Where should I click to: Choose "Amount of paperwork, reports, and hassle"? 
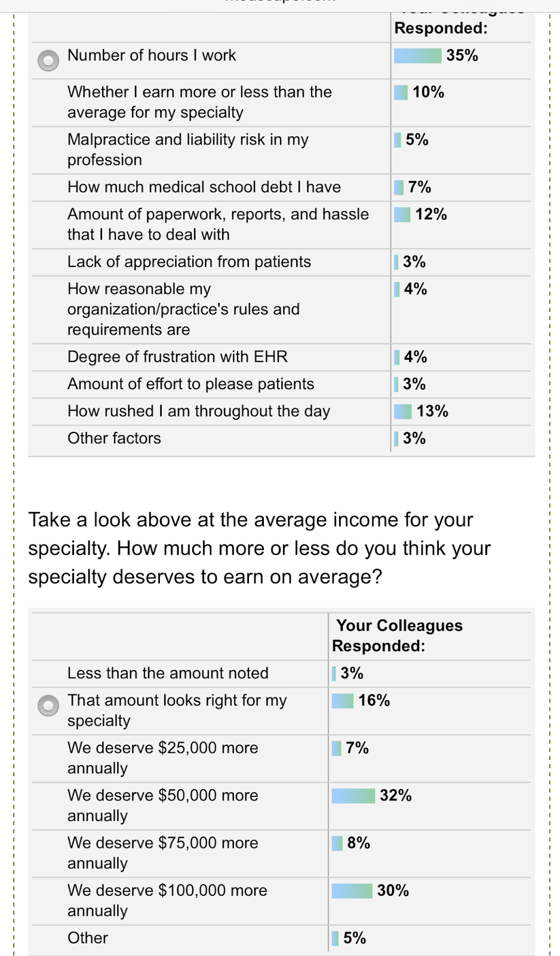click(x=217, y=224)
